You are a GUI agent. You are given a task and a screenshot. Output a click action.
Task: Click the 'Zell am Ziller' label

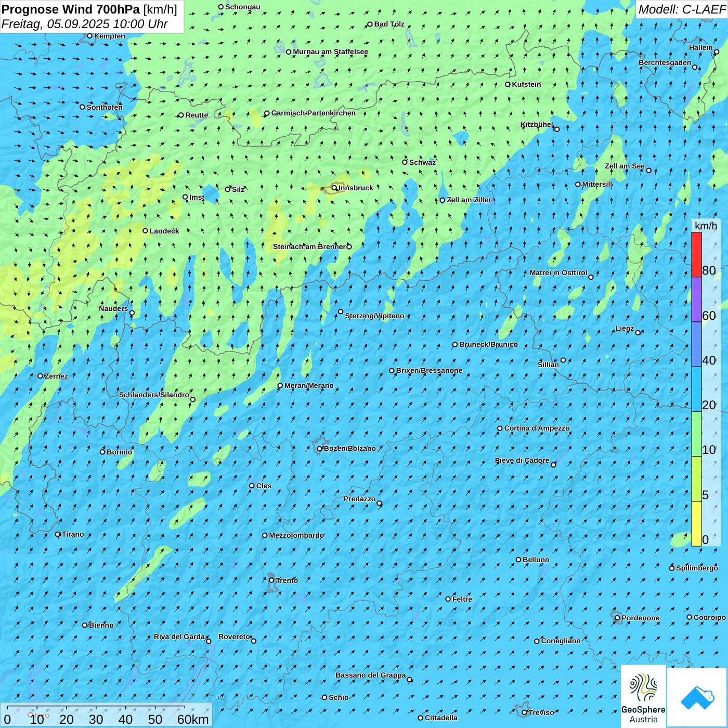click(469, 200)
